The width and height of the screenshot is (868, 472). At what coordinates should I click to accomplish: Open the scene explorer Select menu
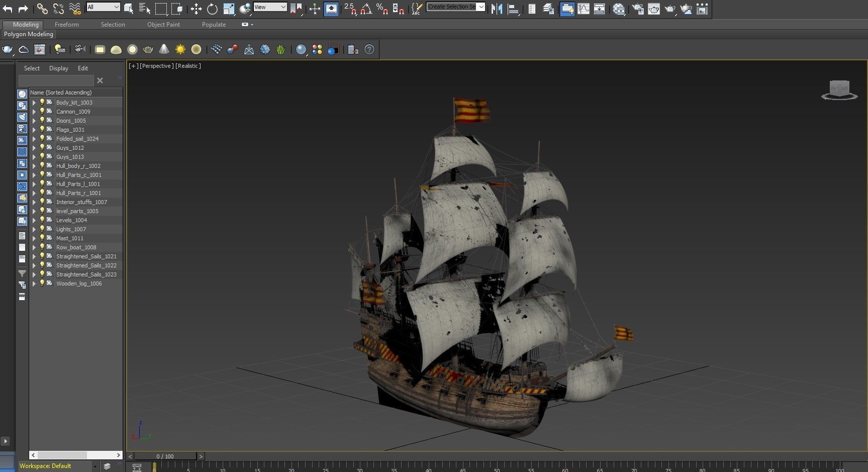32,68
